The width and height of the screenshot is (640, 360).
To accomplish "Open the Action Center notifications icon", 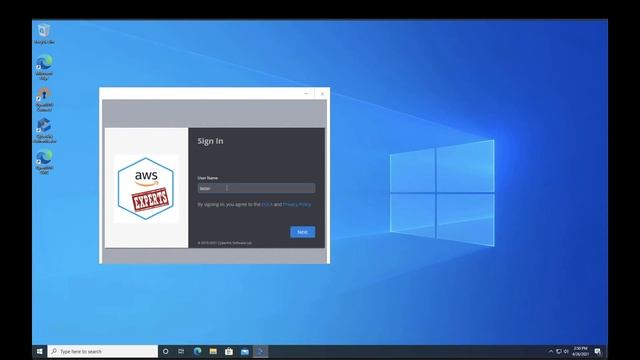I will 598,351.
